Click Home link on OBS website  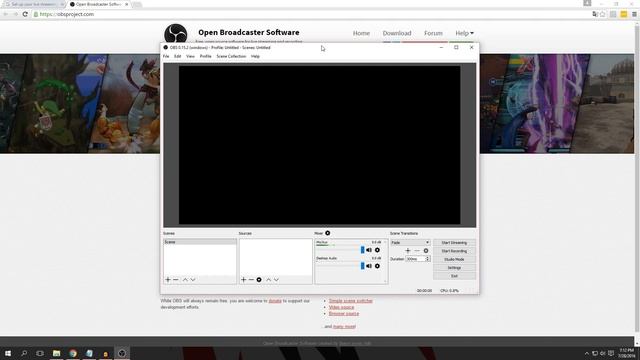point(361,33)
